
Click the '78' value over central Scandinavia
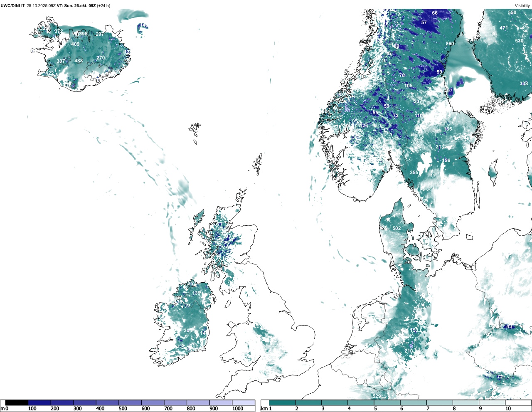[402, 75]
